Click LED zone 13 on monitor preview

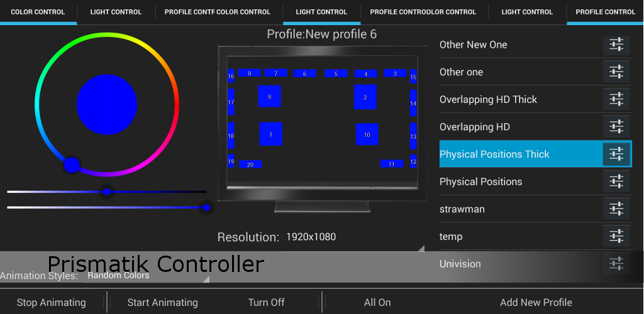(x=413, y=136)
